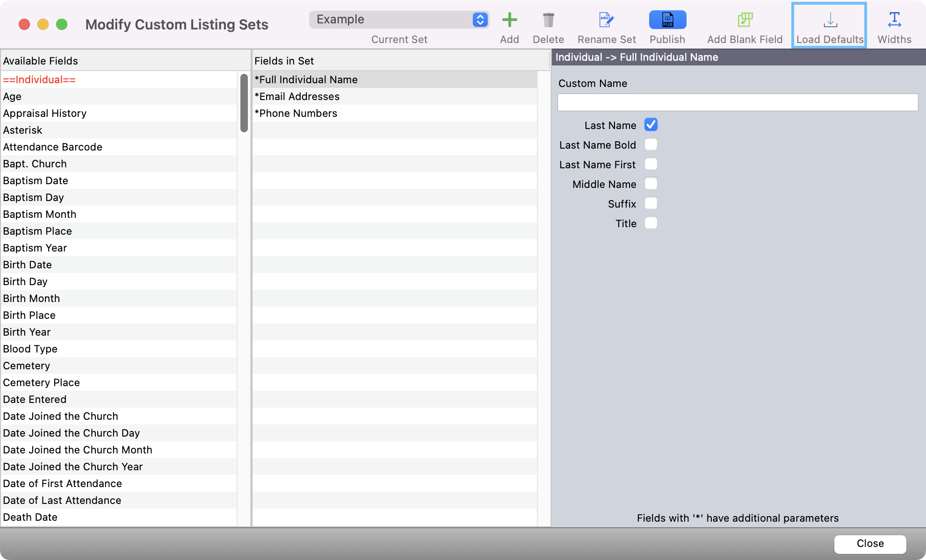Tick the Title checkbox
926x560 pixels.
coord(651,223)
